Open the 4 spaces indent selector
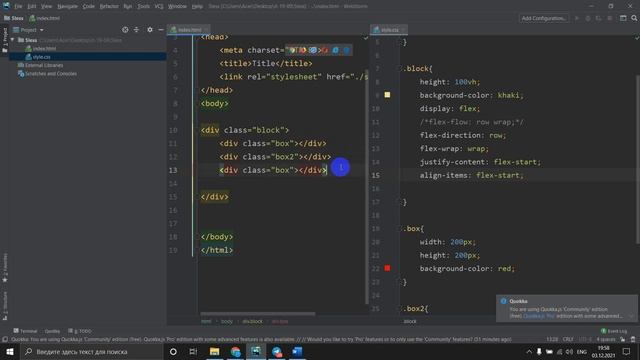Image resolution: width=640 pixels, height=360 pixels. click(606, 339)
